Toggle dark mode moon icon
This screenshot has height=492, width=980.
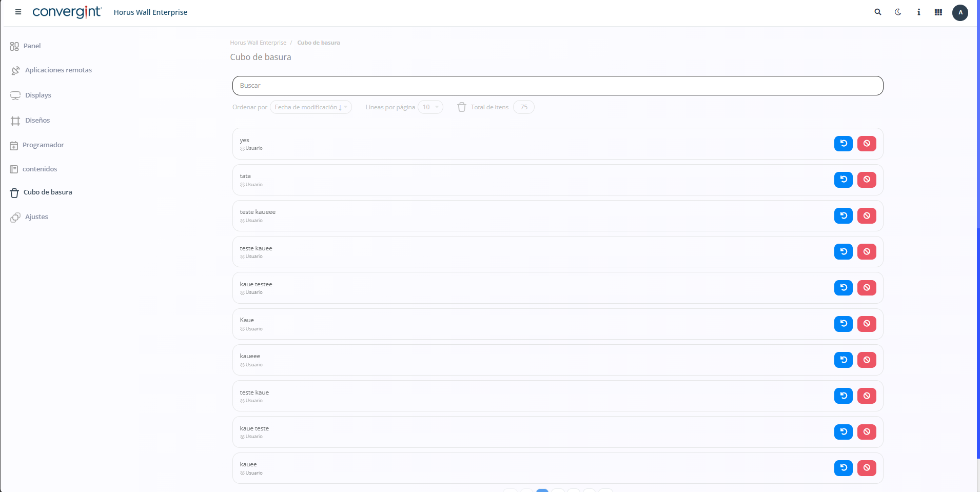tap(898, 12)
